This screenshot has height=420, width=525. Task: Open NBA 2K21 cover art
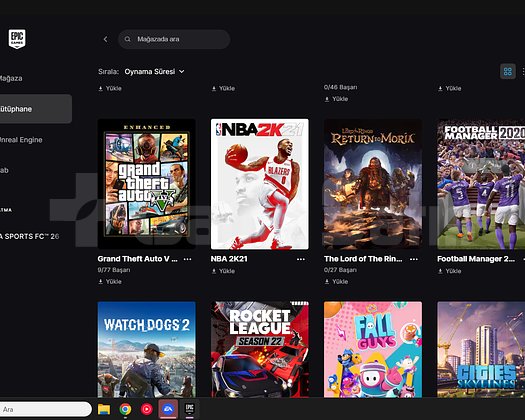[x=260, y=184]
